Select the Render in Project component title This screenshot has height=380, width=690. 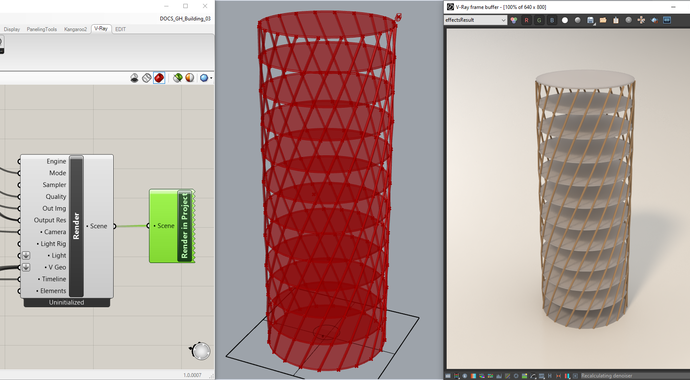184,226
